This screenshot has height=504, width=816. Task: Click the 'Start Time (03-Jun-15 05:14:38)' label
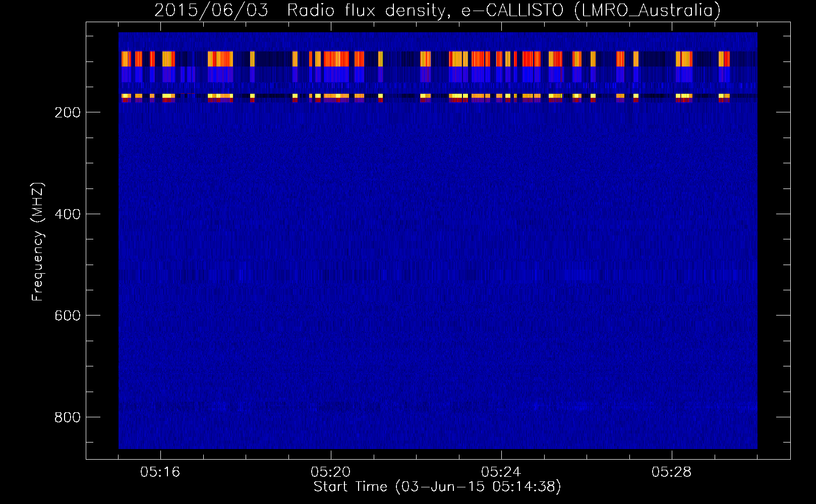point(437,487)
